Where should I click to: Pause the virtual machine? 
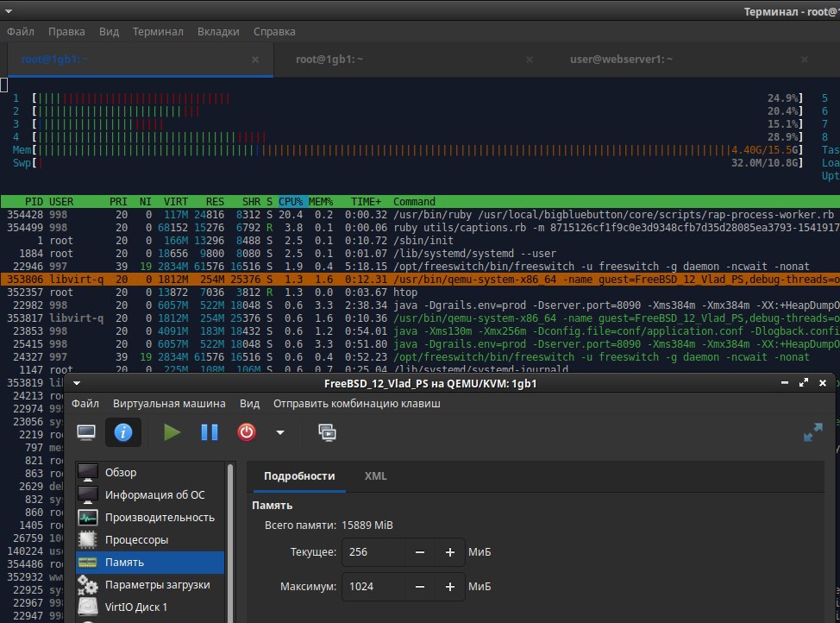pos(210,432)
